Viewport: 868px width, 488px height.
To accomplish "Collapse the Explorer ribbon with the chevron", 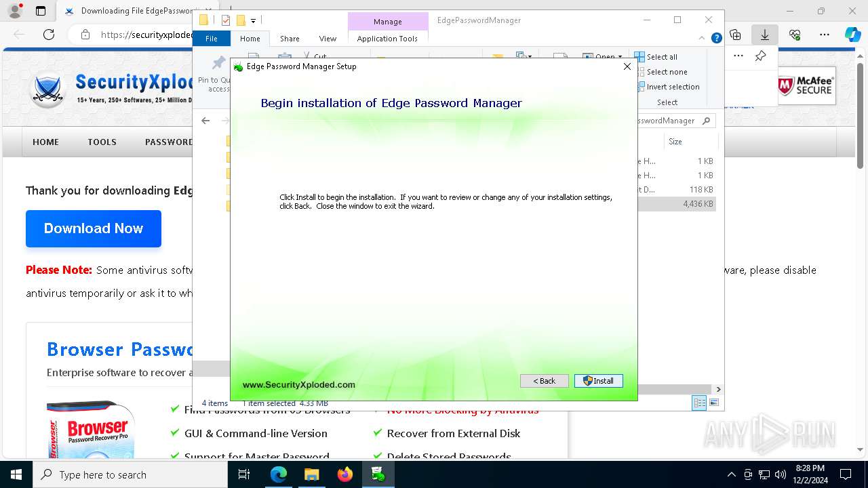I will click(x=703, y=39).
